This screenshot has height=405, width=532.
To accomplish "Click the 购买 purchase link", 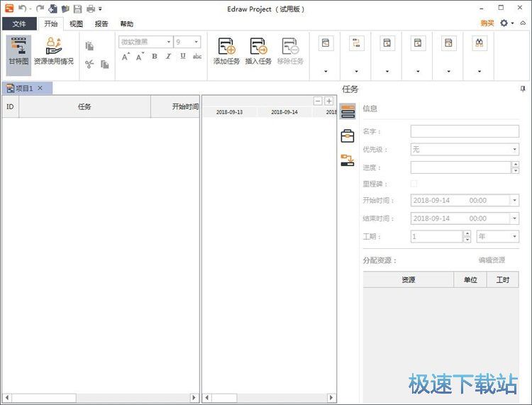I will click(487, 23).
